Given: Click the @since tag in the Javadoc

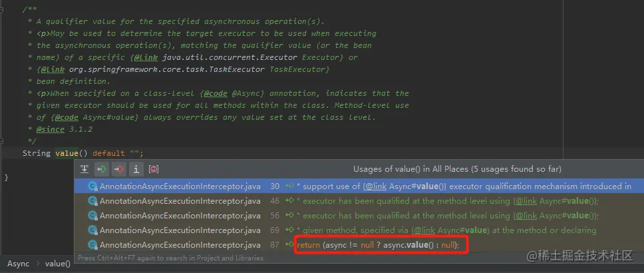Looking at the screenshot, I should (x=51, y=129).
